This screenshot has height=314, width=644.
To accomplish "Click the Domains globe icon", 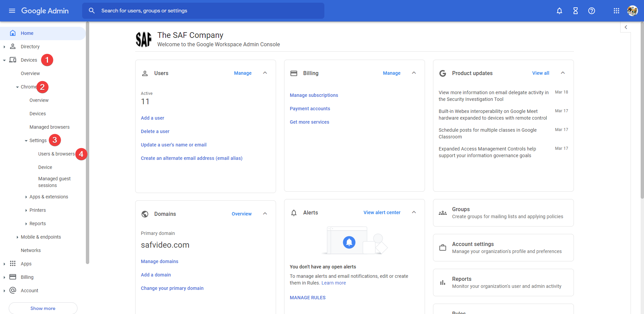I will coord(145,214).
